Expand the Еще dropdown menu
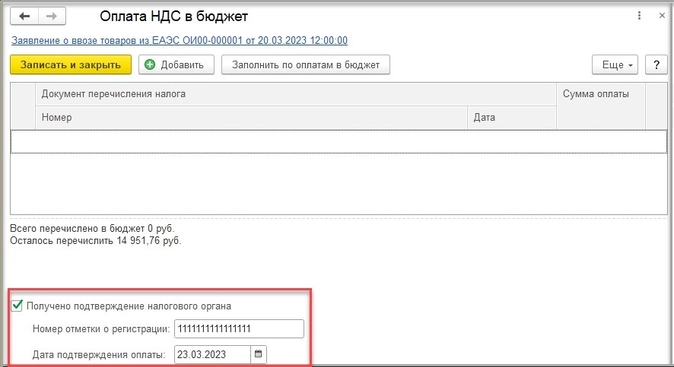 click(x=615, y=65)
